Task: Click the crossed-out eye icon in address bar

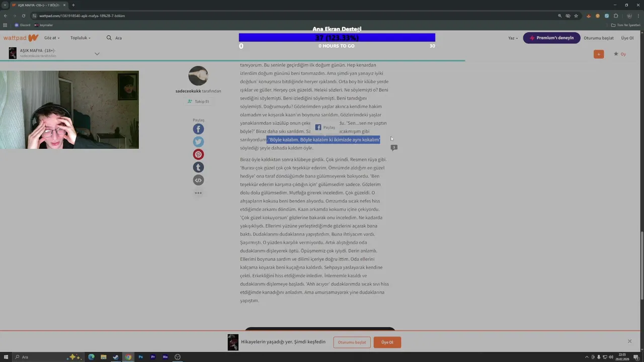Action: click(x=568, y=16)
